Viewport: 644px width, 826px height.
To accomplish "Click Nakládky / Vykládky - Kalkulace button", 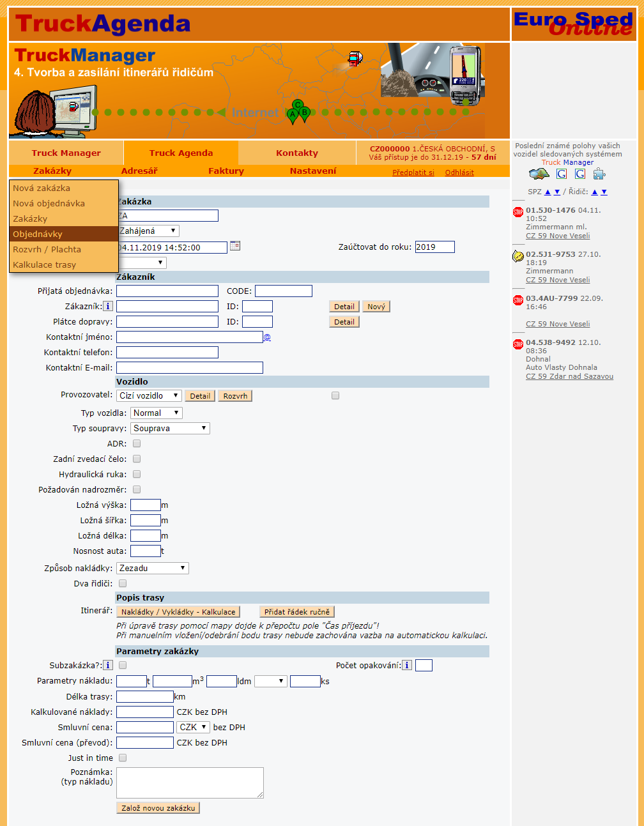I will [x=178, y=612].
